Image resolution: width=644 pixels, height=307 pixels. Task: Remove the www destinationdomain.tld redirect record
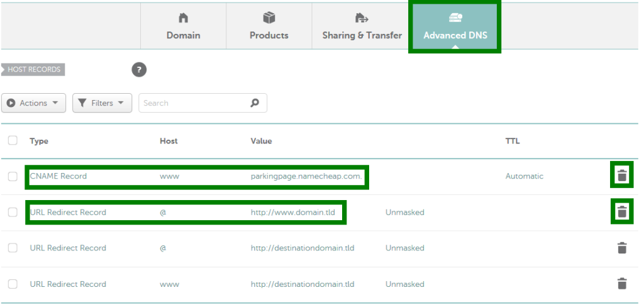[x=621, y=284]
